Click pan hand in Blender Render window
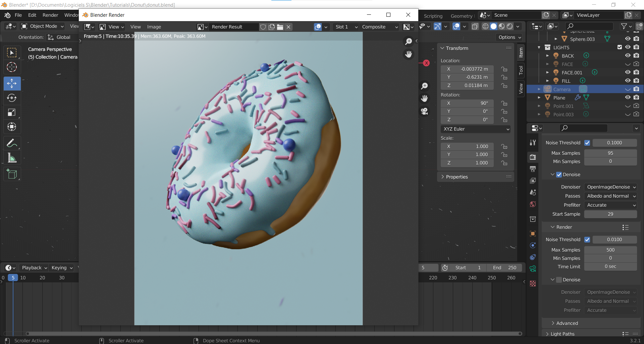 coord(409,54)
